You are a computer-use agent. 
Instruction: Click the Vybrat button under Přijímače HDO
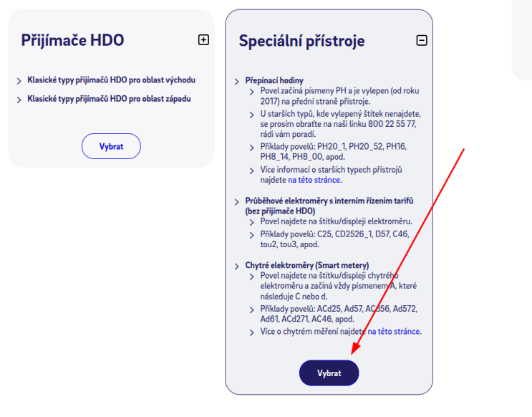(111, 146)
